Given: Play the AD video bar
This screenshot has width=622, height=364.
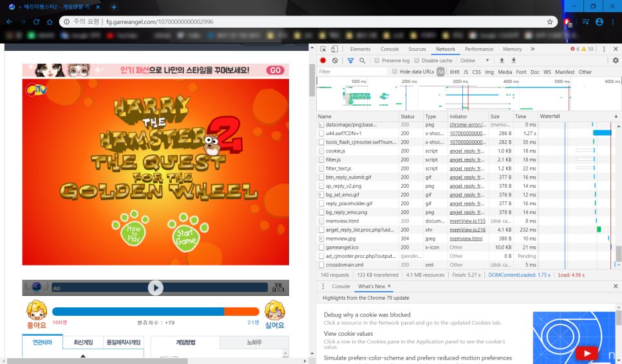Looking at the screenshot, I should coord(156,288).
